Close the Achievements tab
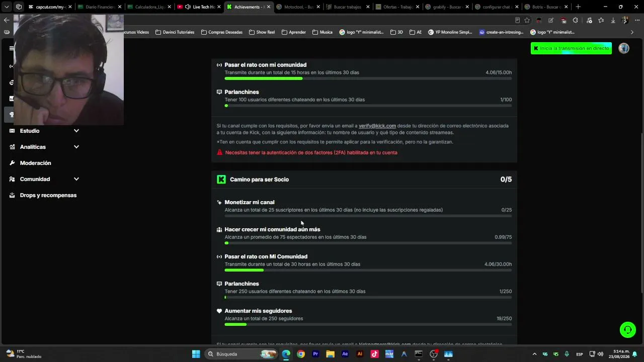 [x=269, y=7]
